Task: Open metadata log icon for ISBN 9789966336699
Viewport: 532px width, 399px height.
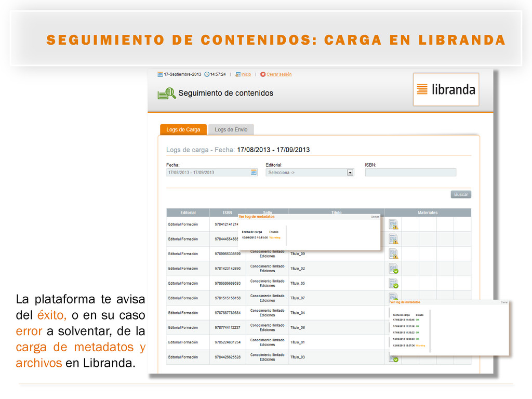Action: point(393,254)
